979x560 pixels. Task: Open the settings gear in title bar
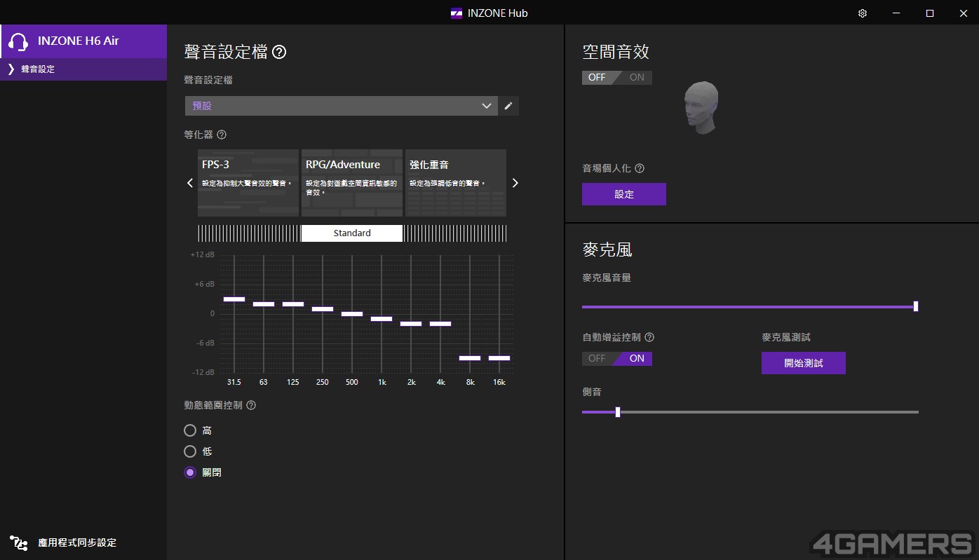pyautogui.click(x=863, y=13)
